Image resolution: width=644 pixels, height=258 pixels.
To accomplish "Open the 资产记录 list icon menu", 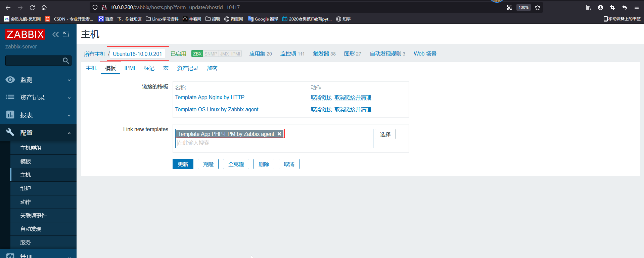I will coord(10,97).
